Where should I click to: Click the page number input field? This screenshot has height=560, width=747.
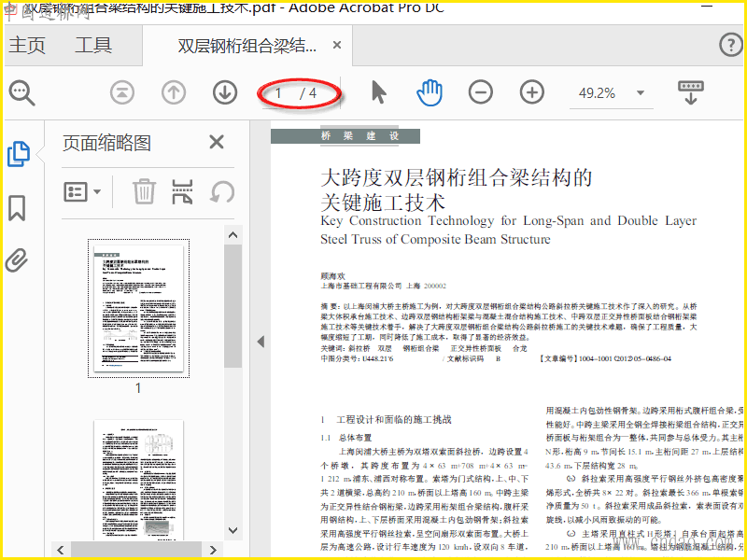click(x=278, y=92)
